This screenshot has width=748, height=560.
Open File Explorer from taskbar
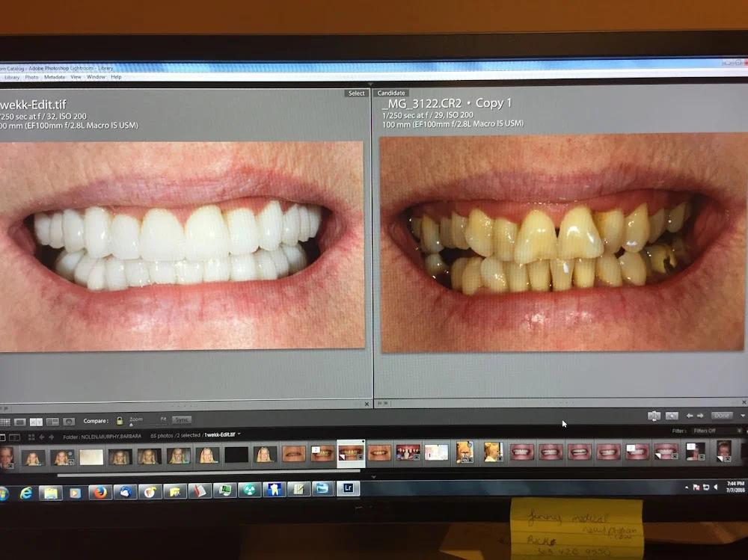click(x=51, y=492)
